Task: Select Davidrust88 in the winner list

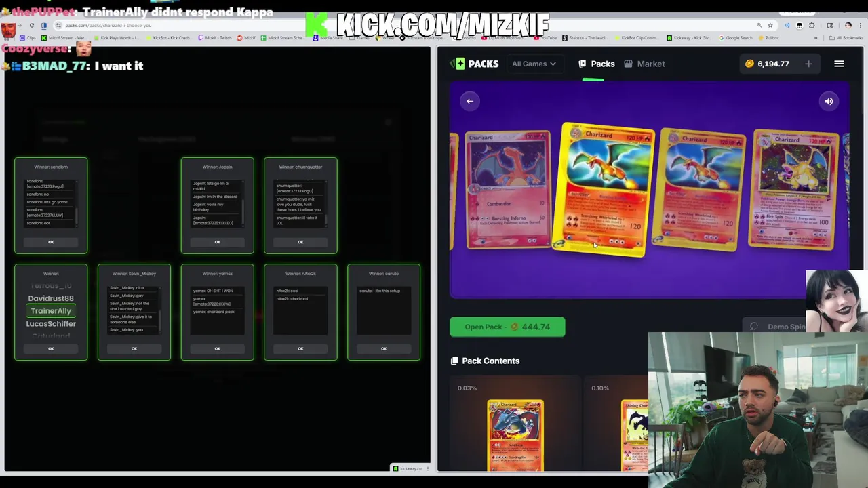Action: click(x=51, y=298)
